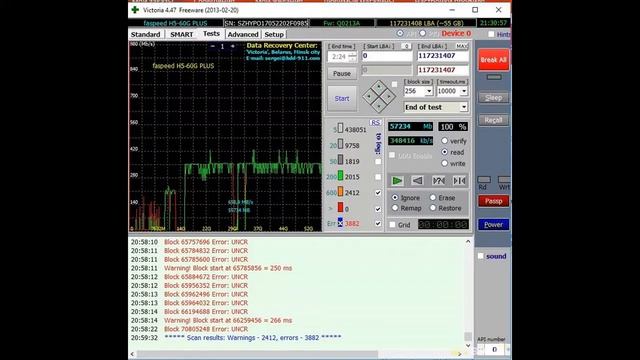This screenshot has width=640, height=360.
Task: Switch to the Advanced tab
Action: [x=243, y=34]
